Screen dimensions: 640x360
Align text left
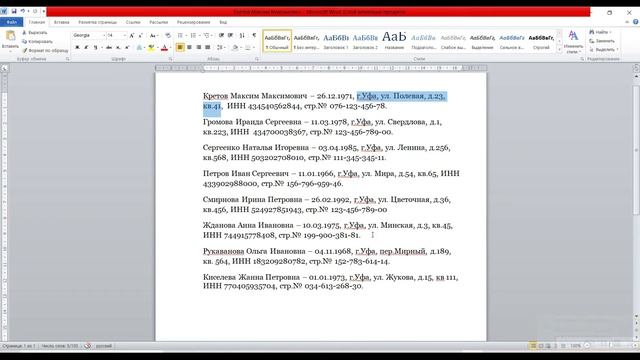[x=180, y=48]
